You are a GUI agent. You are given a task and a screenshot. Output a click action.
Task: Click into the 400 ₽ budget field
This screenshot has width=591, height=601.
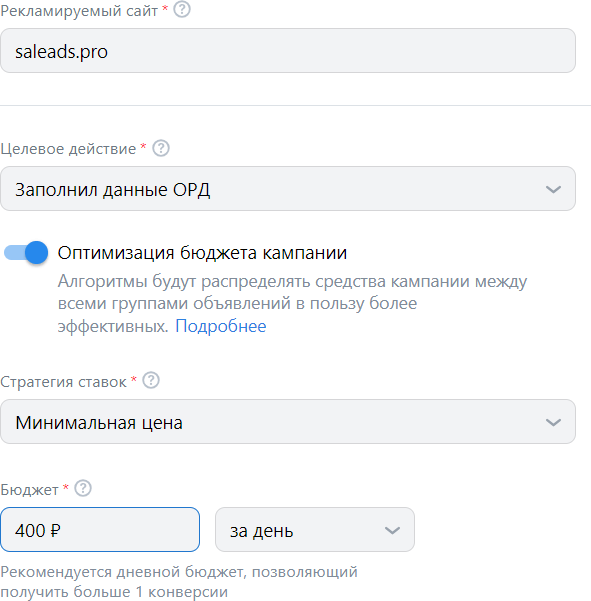(100, 530)
